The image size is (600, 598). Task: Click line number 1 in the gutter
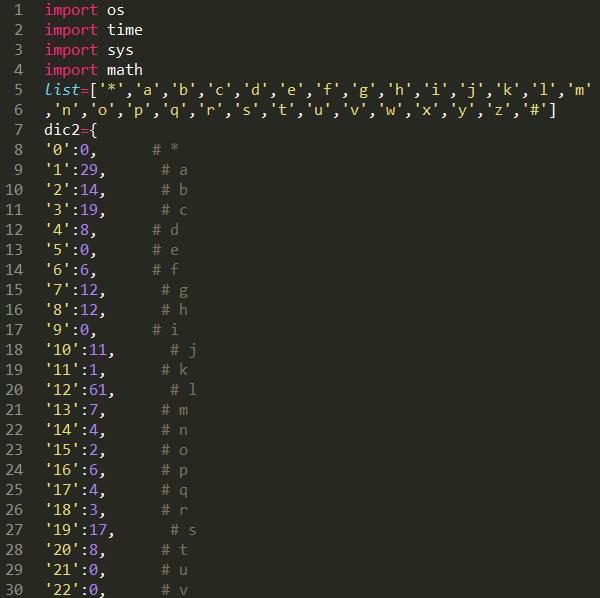point(18,10)
